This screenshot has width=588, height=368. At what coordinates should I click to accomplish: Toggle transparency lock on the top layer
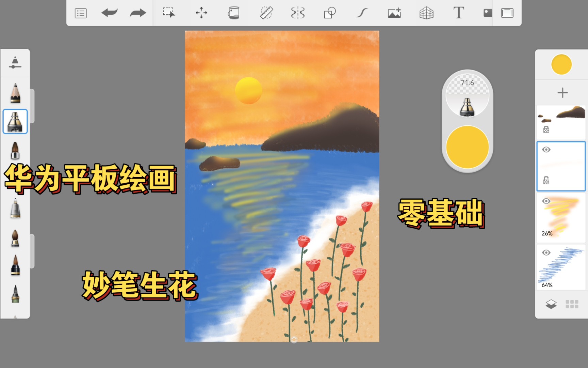coord(546,130)
